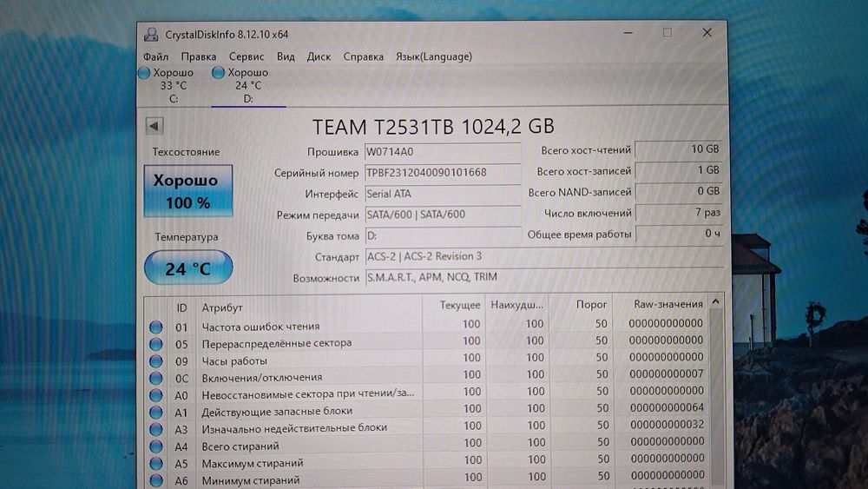The image size is (868, 489).
Task: Click status icon for attribute 05
Action: (x=156, y=344)
